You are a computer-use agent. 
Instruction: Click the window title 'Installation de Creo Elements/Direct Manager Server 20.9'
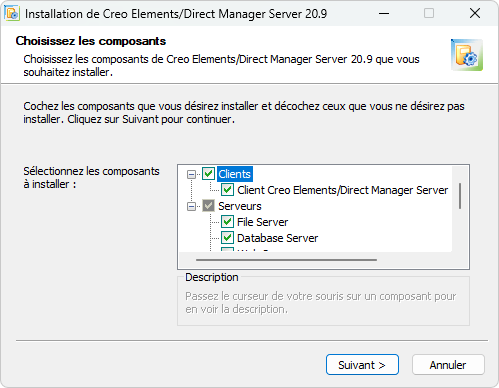pyautogui.click(x=176, y=14)
